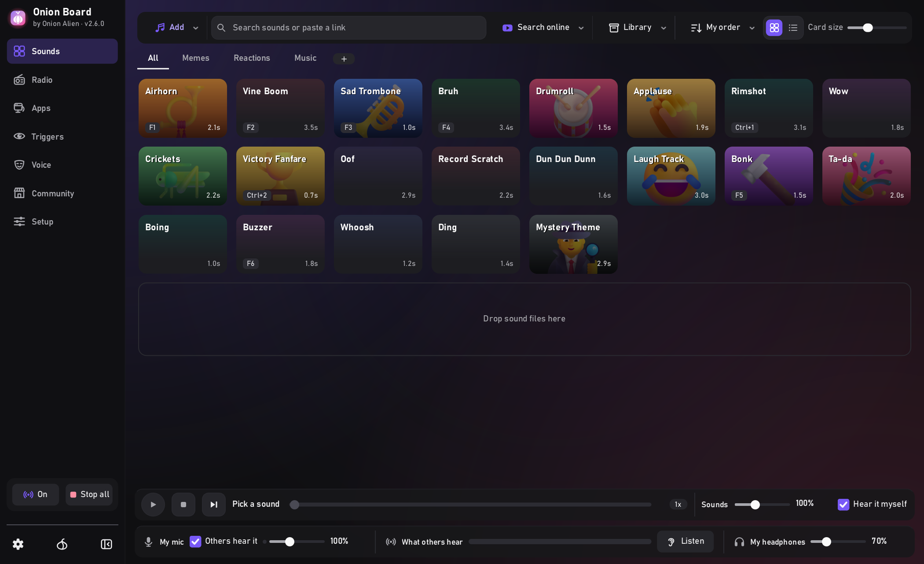The height and width of the screenshot is (564, 924).
Task: Toggle the soundboard On switch
Action: click(x=36, y=494)
